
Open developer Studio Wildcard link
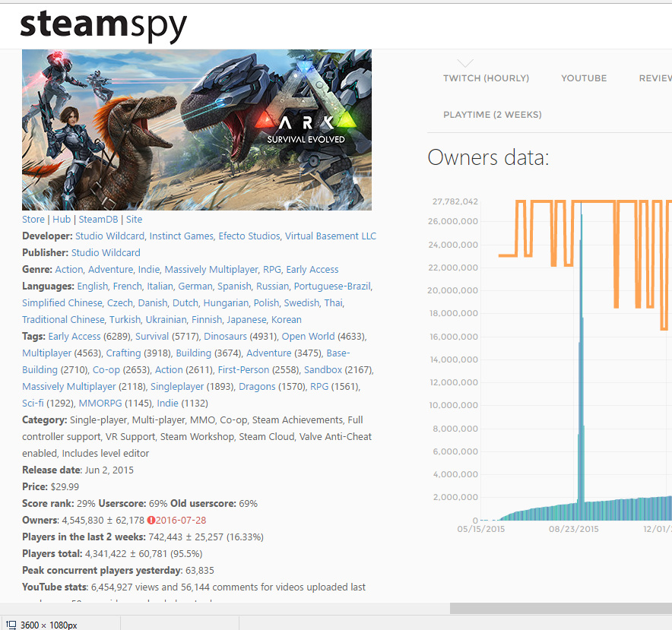(x=109, y=236)
